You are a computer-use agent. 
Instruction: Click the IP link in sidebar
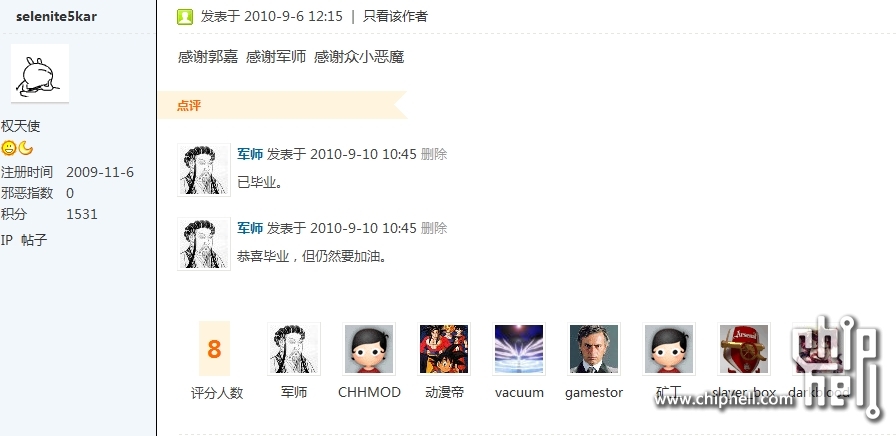[x=7, y=241]
